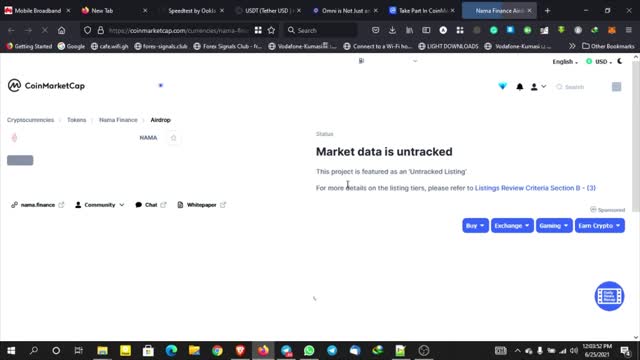Open the Gaming dropdown button
The width and height of the screenshot is (640, 360).
(x=554, y=226)
